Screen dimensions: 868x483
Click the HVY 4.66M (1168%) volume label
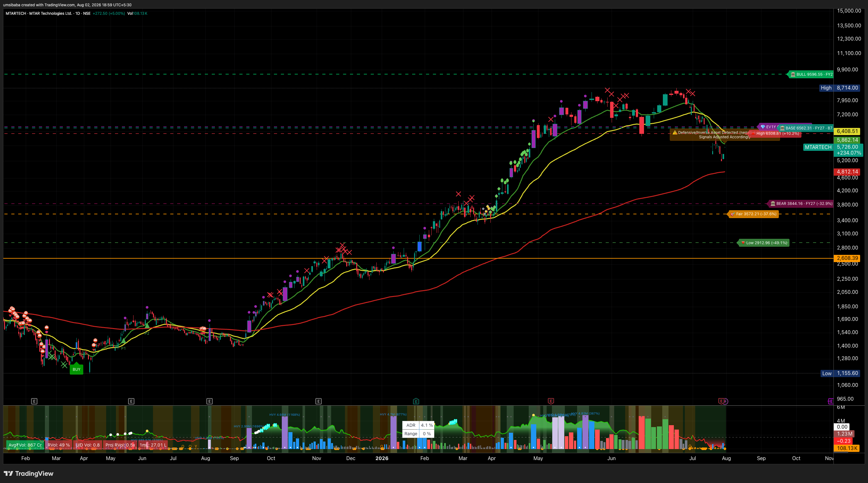[x=284, y=414]
